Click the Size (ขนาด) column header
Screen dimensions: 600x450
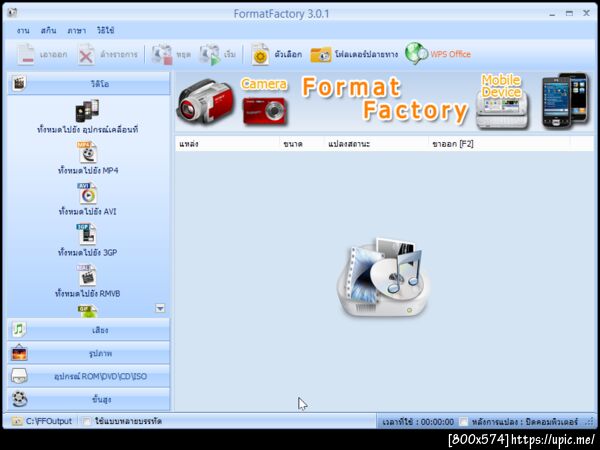click(x=302, y=144)
